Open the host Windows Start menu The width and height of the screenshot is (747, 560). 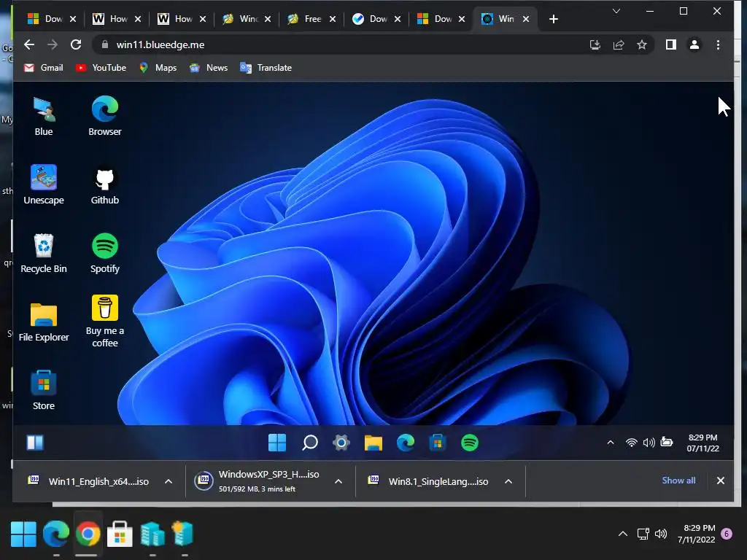[23, 534]
